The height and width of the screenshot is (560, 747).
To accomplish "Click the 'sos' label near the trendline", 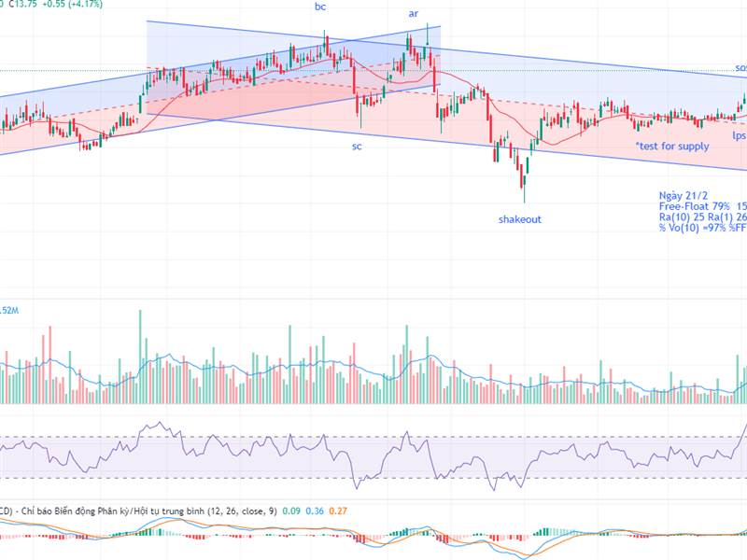I will tap(740, 66).
